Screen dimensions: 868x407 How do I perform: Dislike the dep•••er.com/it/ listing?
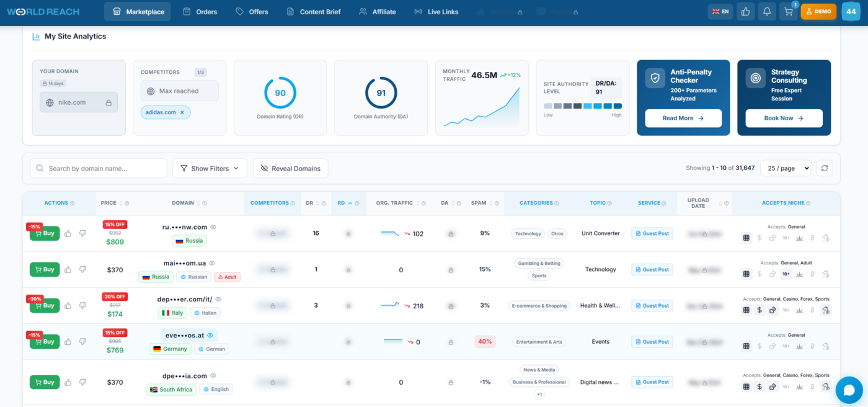pyautogui.click(x=82, y=305)
